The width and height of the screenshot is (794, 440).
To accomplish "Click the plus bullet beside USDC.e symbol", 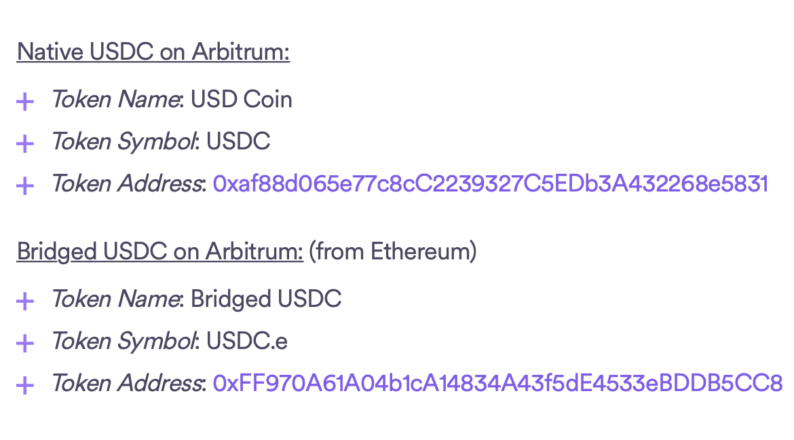I will click(26, 342).
